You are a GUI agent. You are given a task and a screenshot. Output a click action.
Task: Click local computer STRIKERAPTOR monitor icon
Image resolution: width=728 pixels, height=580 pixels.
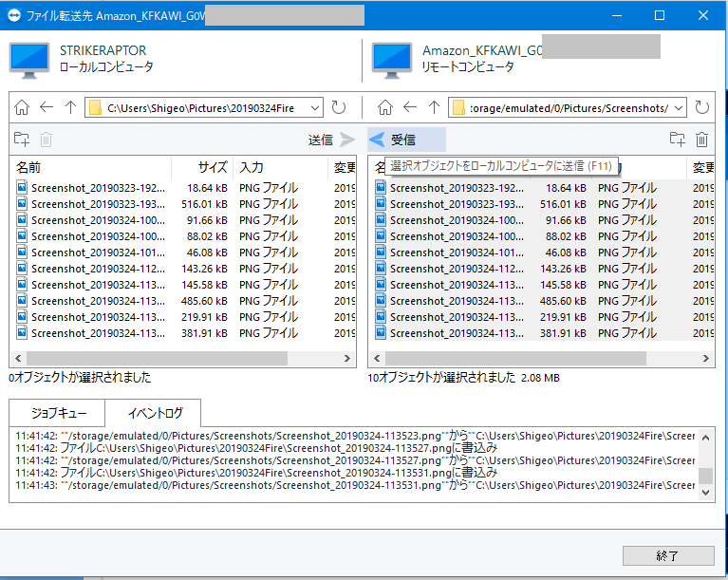coord(29,61)
